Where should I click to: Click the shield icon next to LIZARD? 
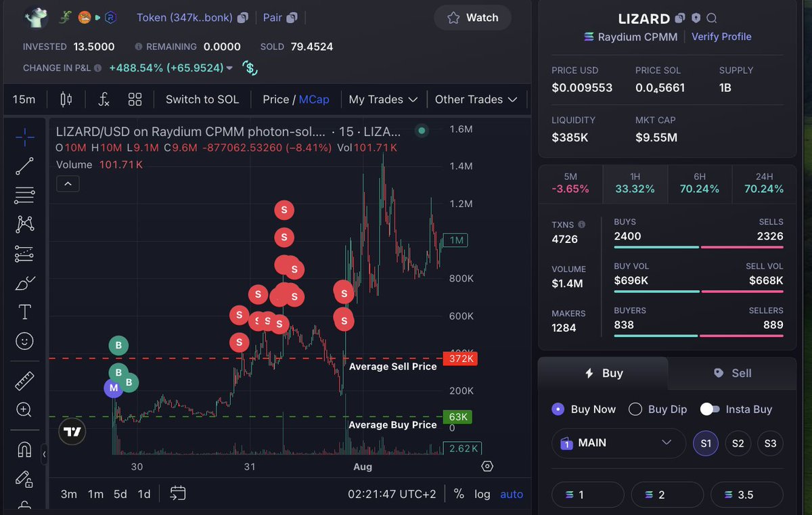click(x=696, y=18)
